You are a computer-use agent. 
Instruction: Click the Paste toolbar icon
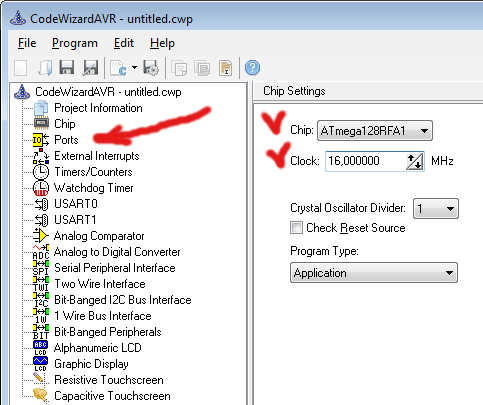202,68
